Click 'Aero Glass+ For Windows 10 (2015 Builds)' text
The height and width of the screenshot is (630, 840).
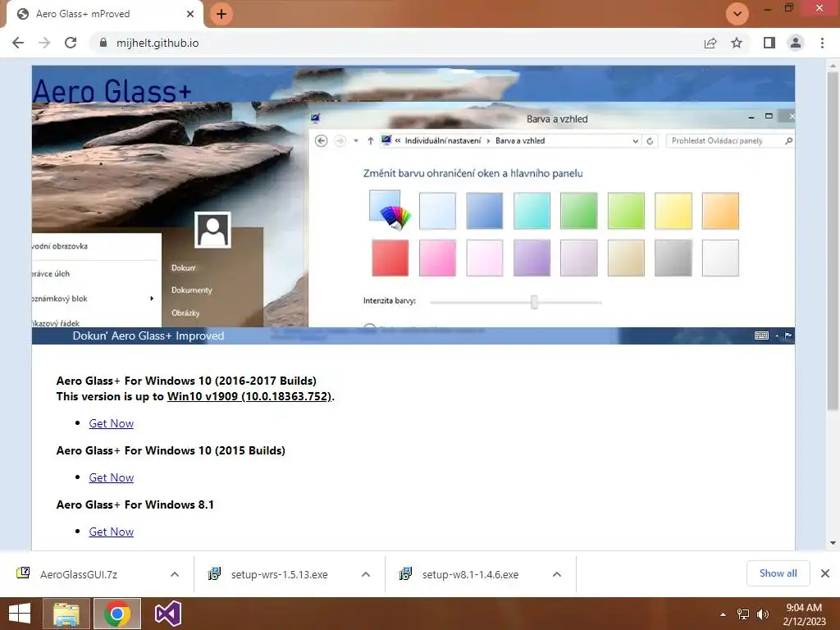(x=171, y=450)
